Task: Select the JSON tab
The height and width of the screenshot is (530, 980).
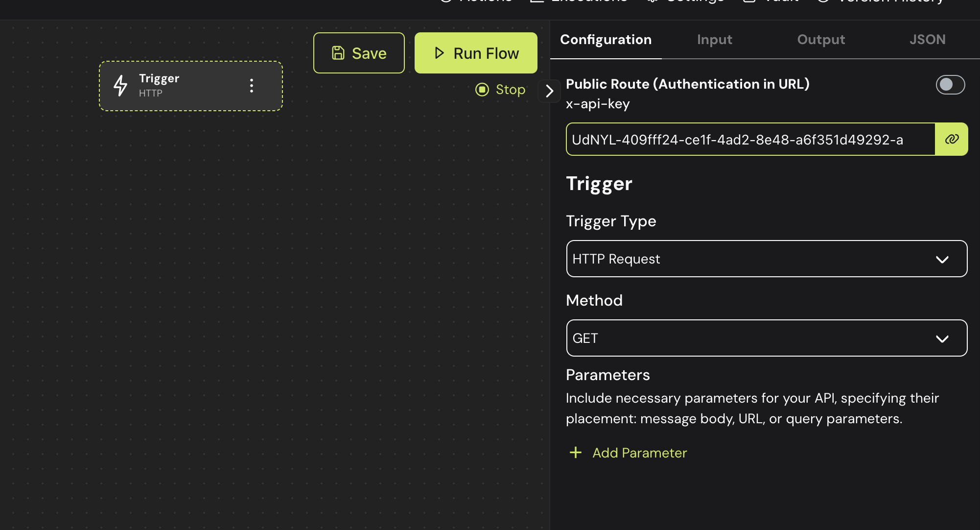Action: tap(927, 40)
